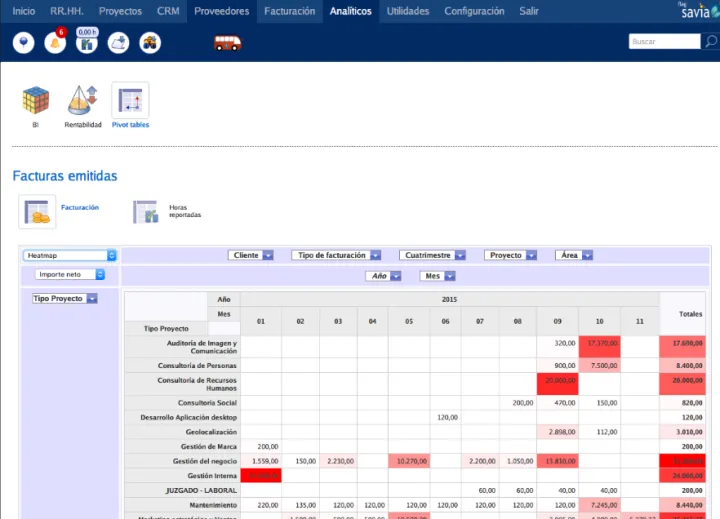Switch to the Facturación menu tab
The height and width of the screenshot is (519, 720).
tap(289, 11)
